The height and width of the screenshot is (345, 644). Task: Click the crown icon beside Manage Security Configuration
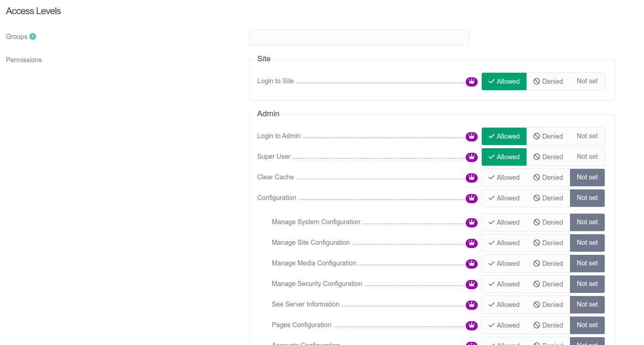coord(471,284)
